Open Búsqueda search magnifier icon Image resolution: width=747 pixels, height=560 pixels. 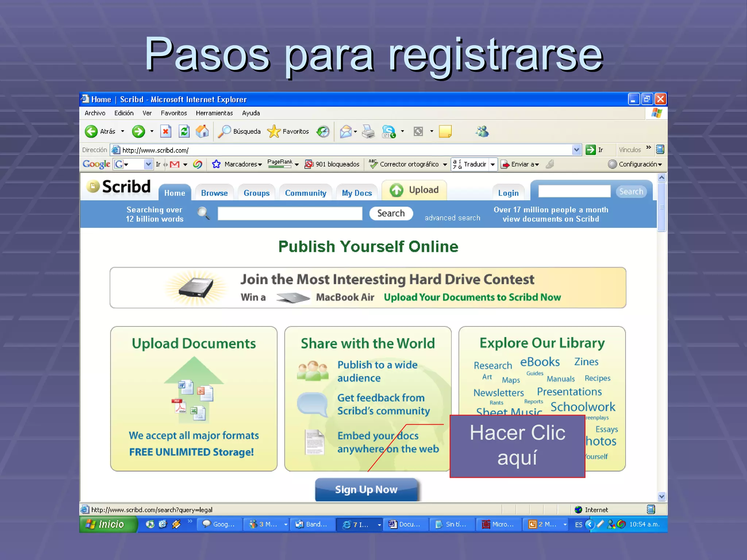click(x=224, y=131)
